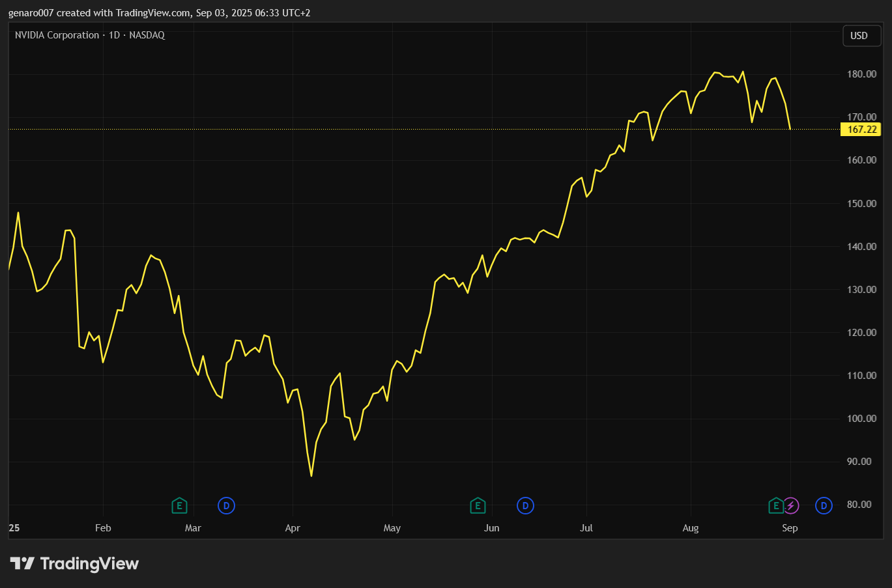Click the Apr label on the time axis
The width and height of the screenshot is (892, 588).
tap(293, 528)
